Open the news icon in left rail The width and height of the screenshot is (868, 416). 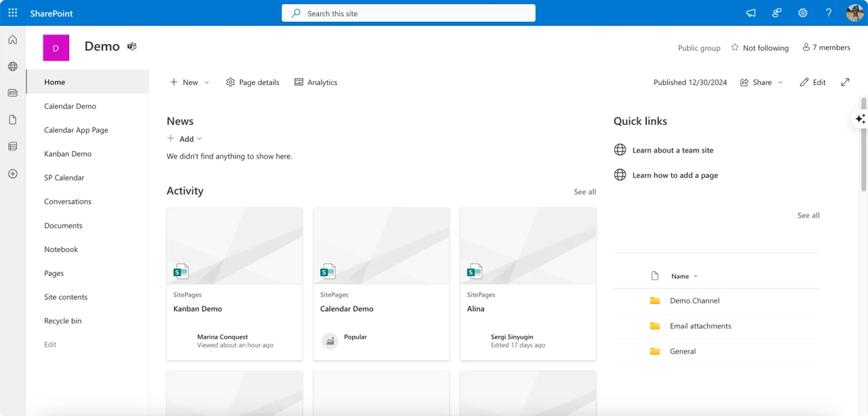pos(12,93)
